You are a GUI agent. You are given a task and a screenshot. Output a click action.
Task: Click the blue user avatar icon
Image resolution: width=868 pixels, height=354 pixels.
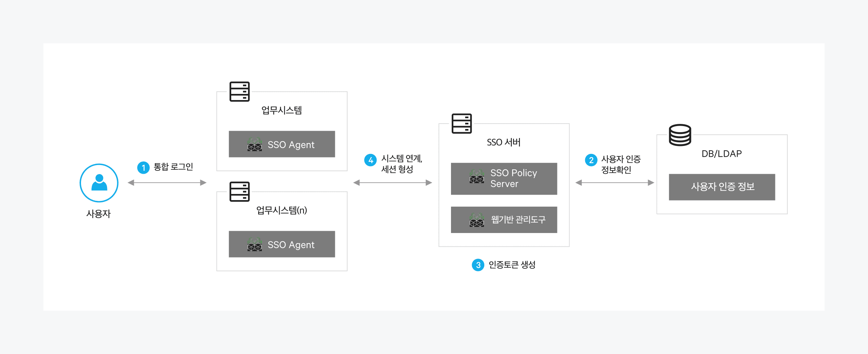tap(99, 183)
